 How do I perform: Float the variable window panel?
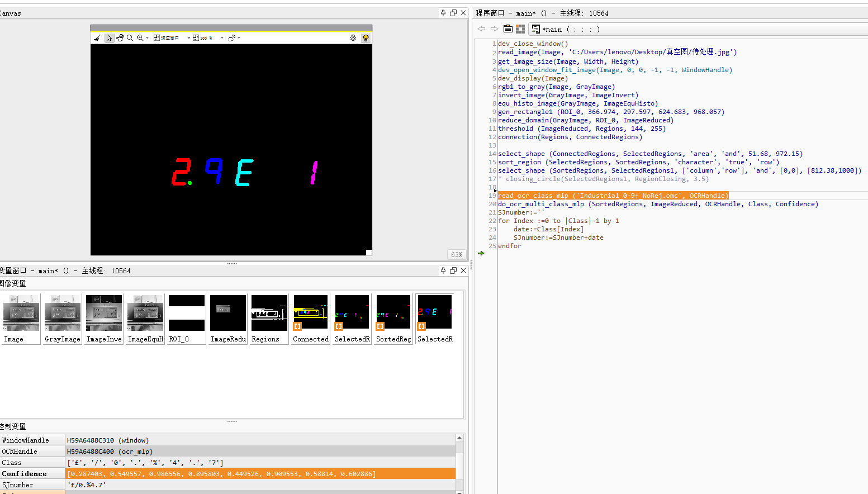tap(453, 270)
